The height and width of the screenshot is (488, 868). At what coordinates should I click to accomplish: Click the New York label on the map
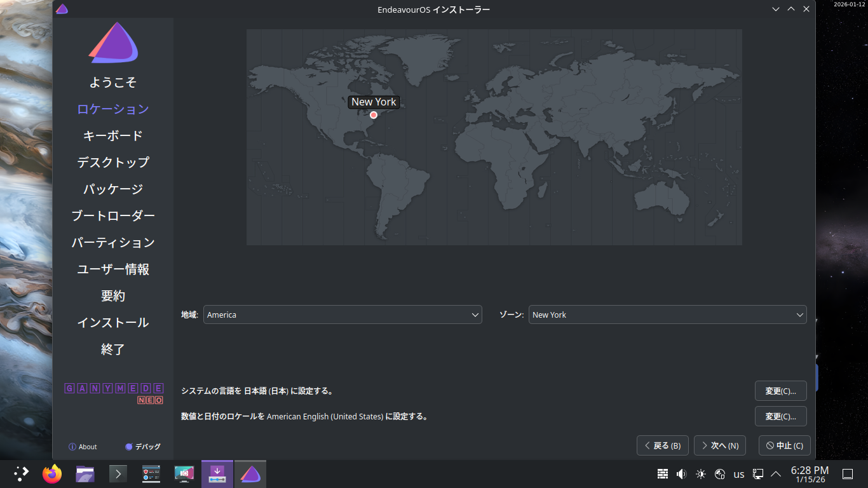coord(374,102)
